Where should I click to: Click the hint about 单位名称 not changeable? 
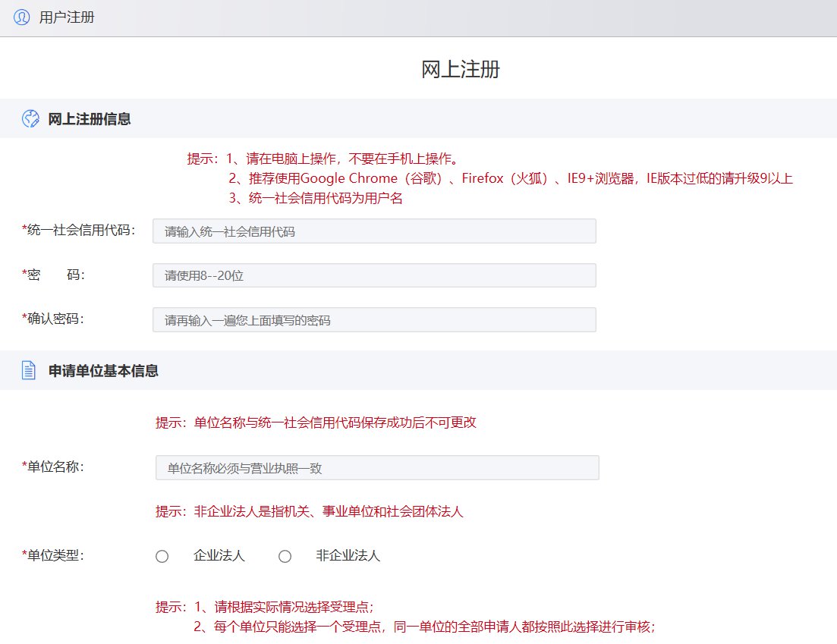pyautogui.click(x=316, y=423)
